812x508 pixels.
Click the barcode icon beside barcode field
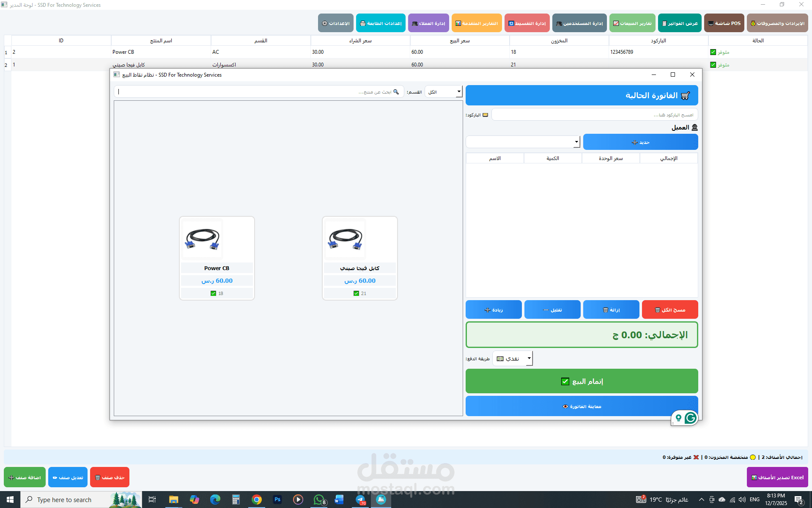pyautogui.click(x=486, y=115)
